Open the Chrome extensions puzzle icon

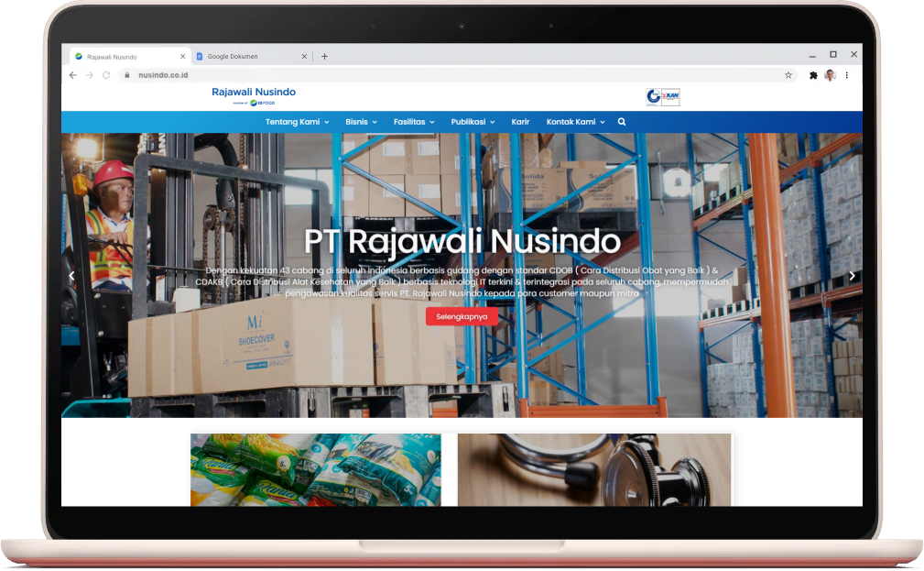813,75
